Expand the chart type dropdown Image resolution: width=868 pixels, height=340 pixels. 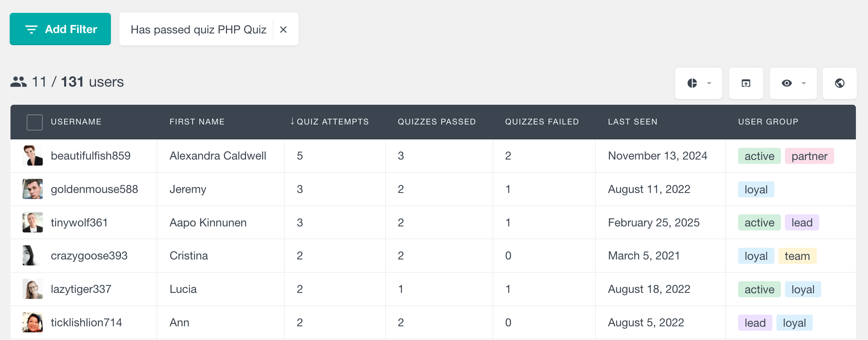click(709, 83)
